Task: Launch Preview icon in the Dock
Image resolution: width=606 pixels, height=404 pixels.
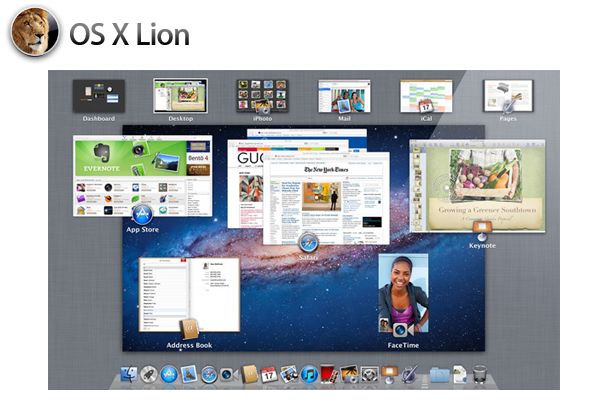Action: coord(289,374)
